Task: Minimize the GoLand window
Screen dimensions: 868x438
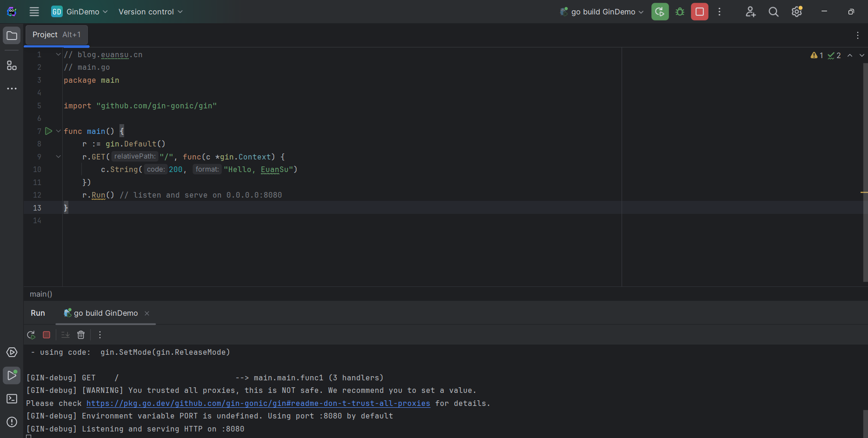Action: (x=824, y=12)
